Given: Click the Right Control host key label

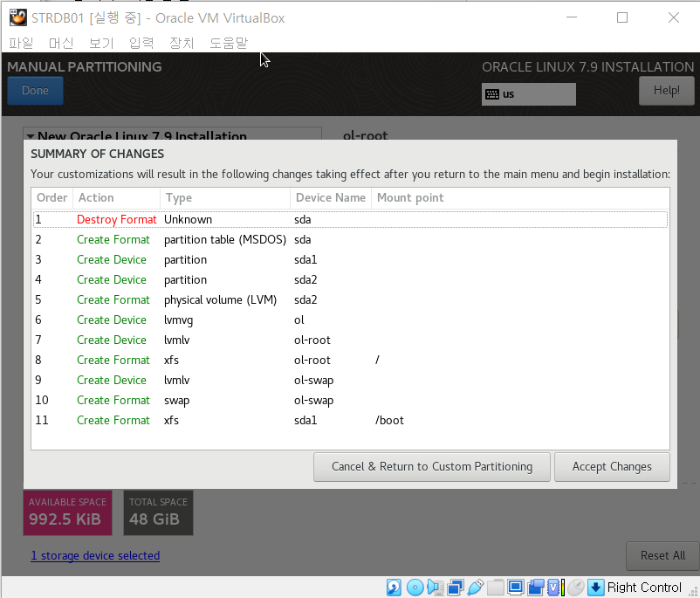Looking at the screenshot, I should coord(644,588).
